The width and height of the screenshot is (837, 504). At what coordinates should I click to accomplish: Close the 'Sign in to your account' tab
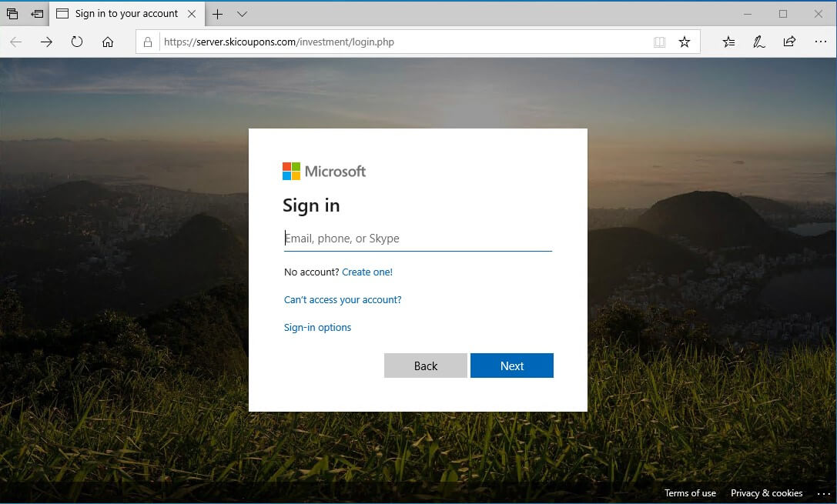click(x=192, y=14)
